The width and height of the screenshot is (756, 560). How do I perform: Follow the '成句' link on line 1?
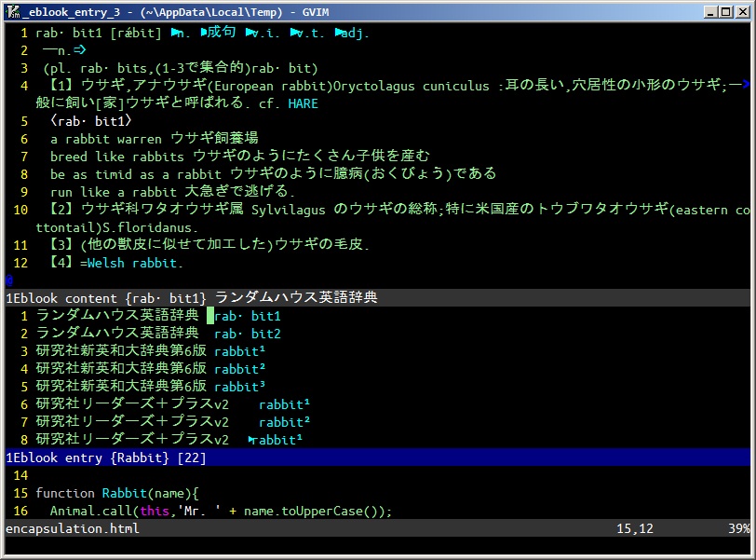pyautogui.click(x=219, y=33)
